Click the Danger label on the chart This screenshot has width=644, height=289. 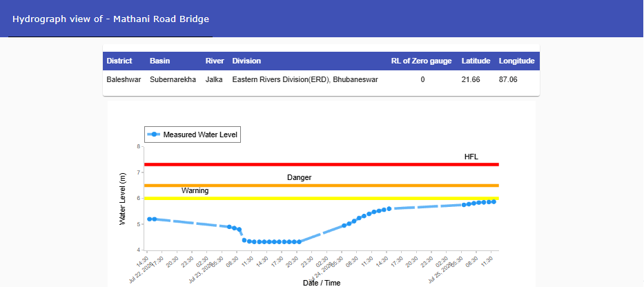point(299,177)
